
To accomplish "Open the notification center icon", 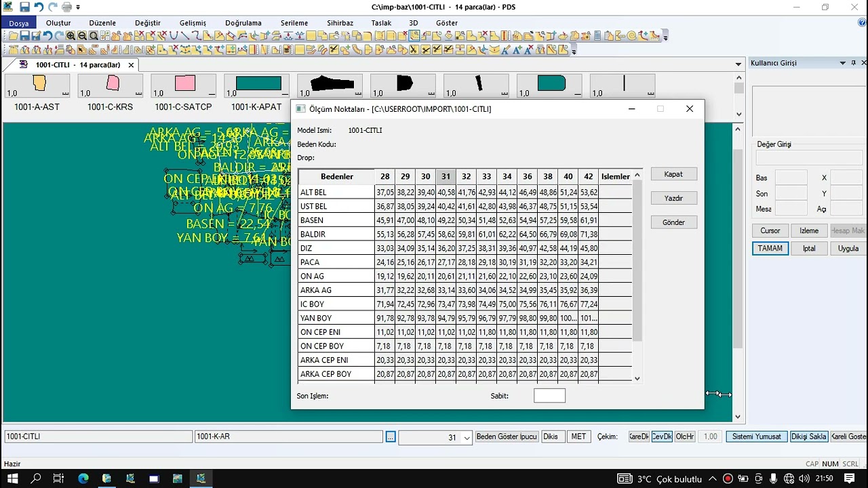I will click(x=850, y=479).
